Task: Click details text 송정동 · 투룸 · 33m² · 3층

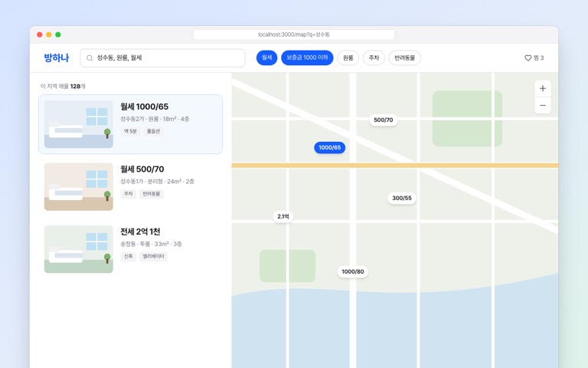Action: pyautogui.click(x=151, y=244)
